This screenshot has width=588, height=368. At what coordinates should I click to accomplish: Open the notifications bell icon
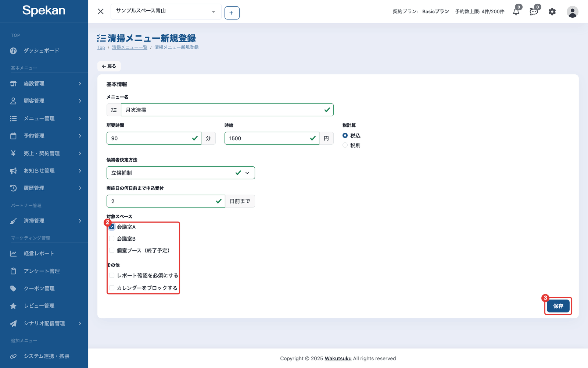point(516,12)
